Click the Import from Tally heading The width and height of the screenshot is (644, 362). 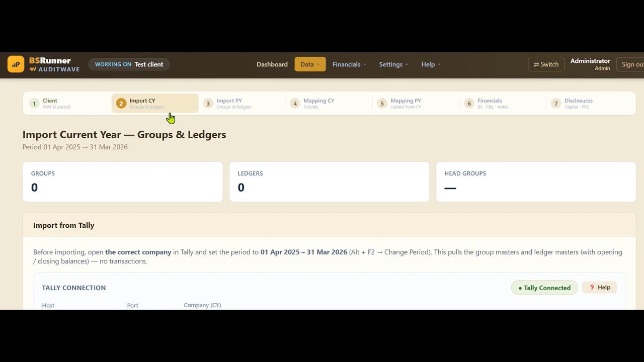[x=64, y=225]
